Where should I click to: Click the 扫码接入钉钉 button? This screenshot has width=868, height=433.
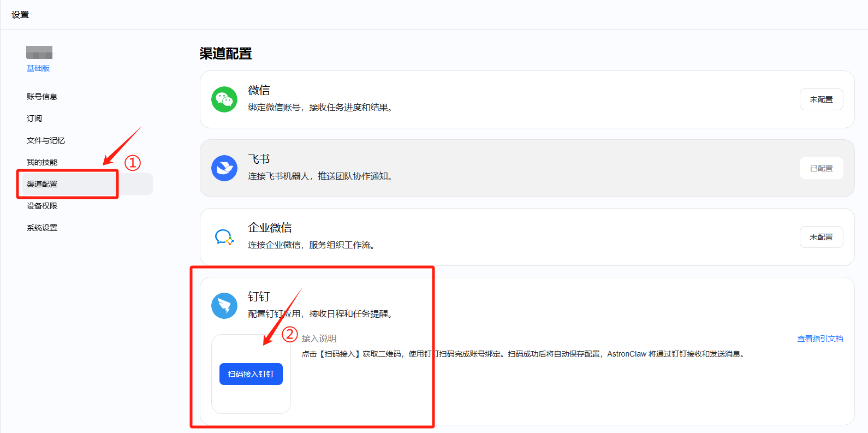pos(251,374)
